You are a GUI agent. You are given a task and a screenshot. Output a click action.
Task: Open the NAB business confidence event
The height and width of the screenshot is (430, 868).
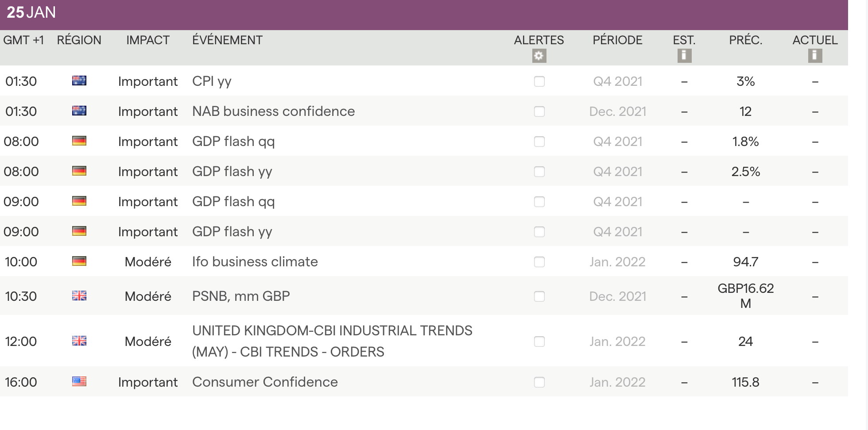(x=273, y=111)
